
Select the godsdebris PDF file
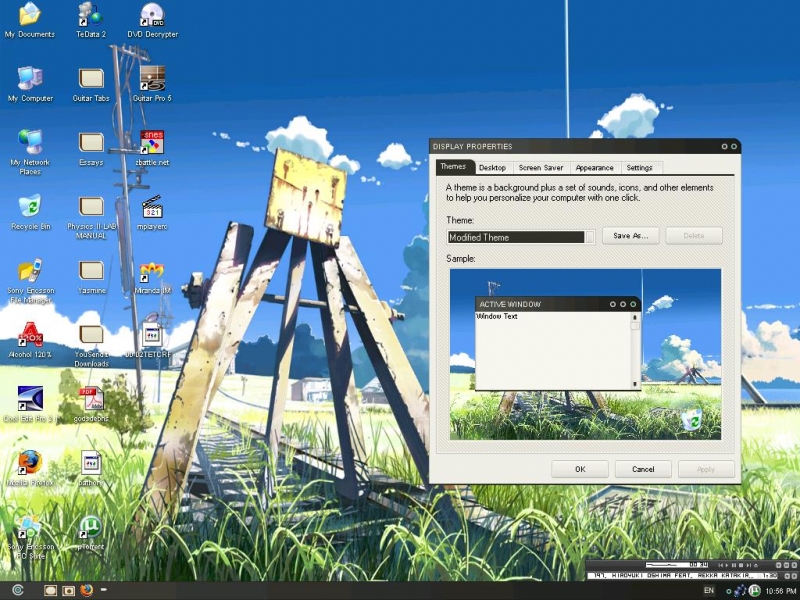tap(91, 404)
